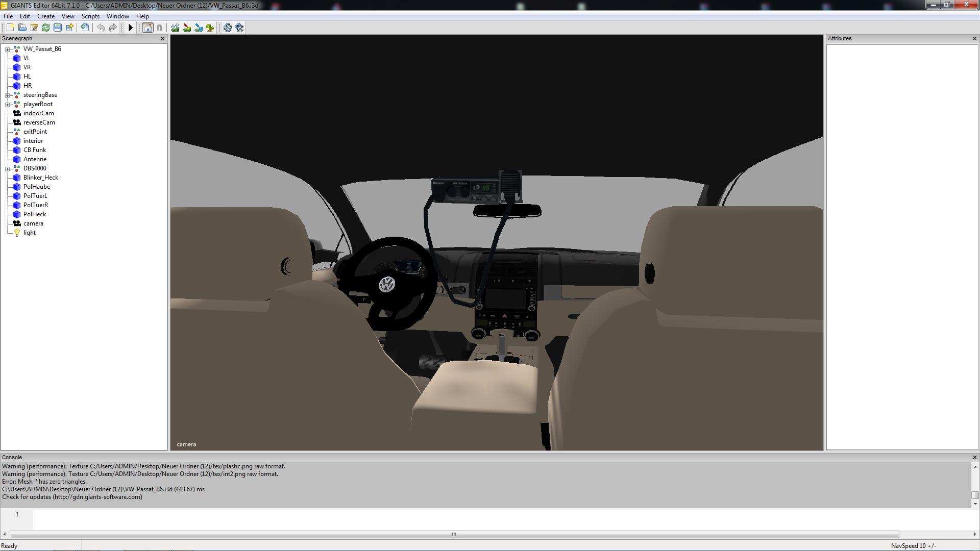Click the New scene toolbar icon
The width and height of the screenshot is (980, 551).
10,28
